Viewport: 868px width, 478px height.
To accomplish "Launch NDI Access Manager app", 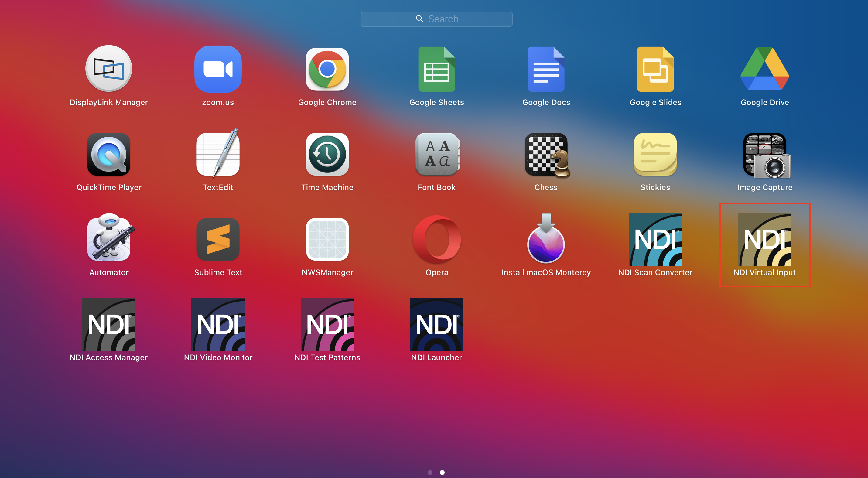I will coord(108,324).
